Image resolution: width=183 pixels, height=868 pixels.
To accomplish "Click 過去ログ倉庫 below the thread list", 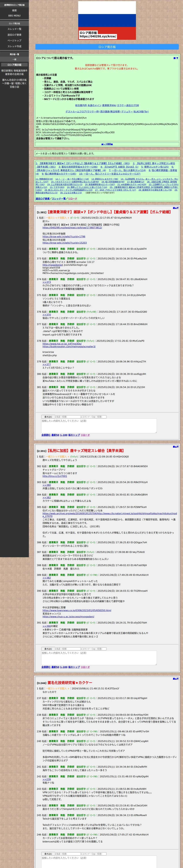I will [x=42, y=199].
